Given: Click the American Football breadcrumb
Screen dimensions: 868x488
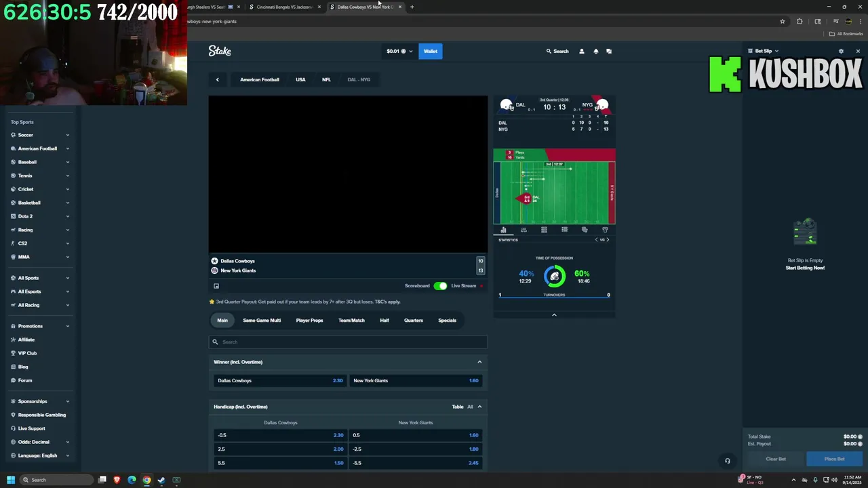Looking at the screenshot, I should (260, 79).
